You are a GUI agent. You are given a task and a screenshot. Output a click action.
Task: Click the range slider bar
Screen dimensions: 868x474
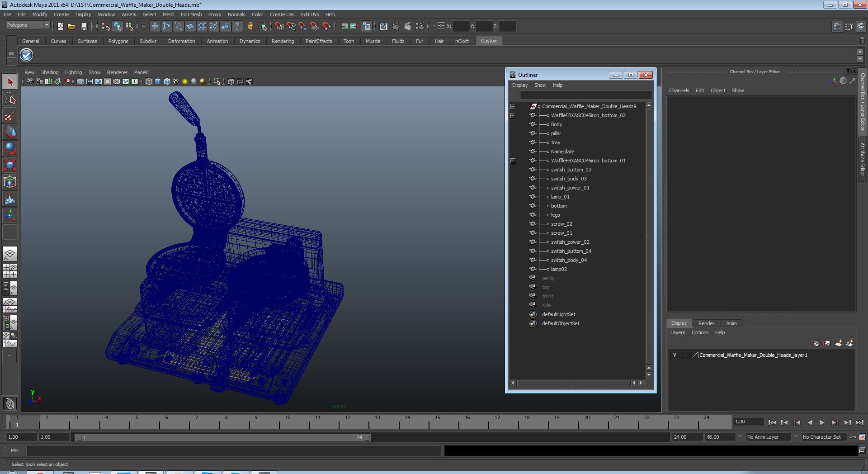point(223,437)
